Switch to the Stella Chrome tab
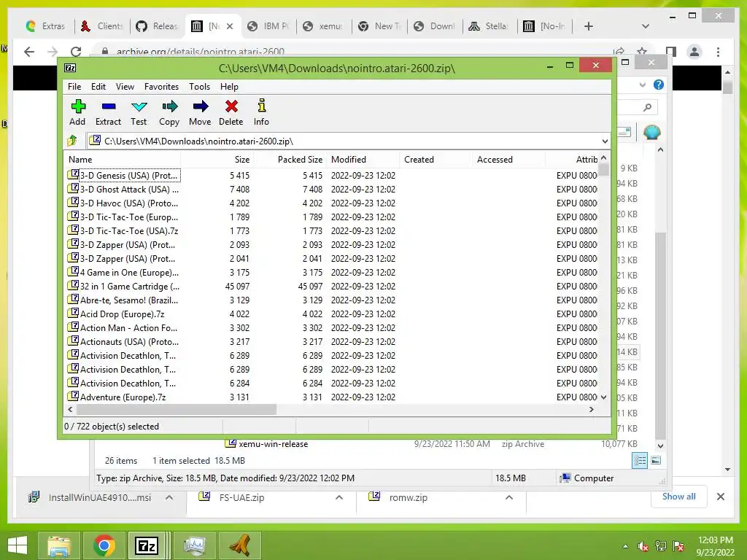 (x=489, y=26)
